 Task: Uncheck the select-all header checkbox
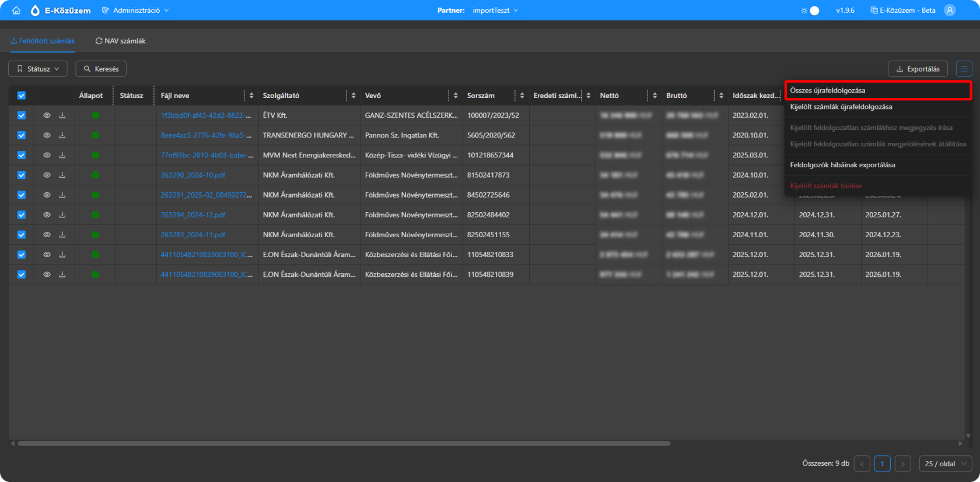(22, 96)
